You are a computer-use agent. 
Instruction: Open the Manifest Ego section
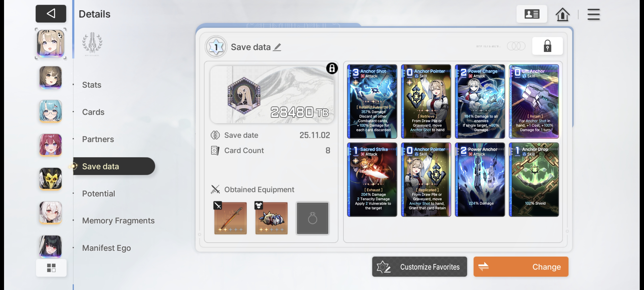click(x=106, y=248)
